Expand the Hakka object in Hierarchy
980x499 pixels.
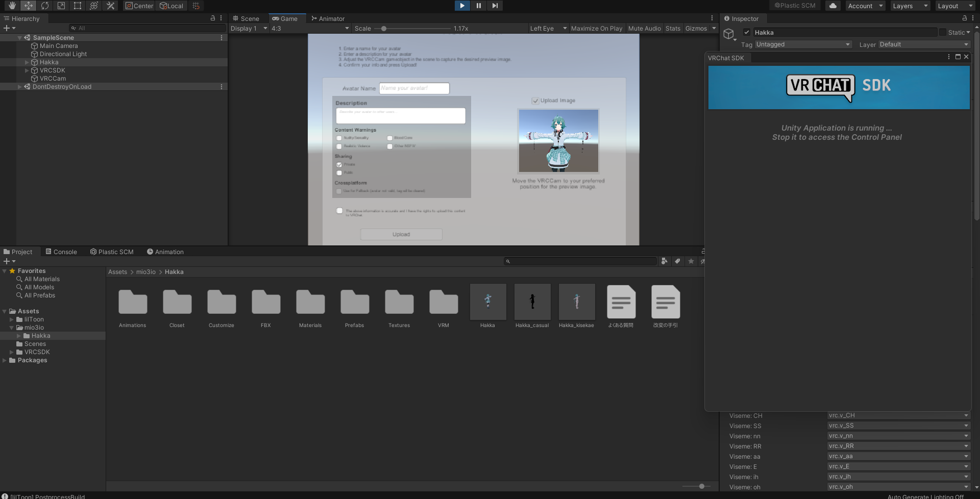[27, 62]
